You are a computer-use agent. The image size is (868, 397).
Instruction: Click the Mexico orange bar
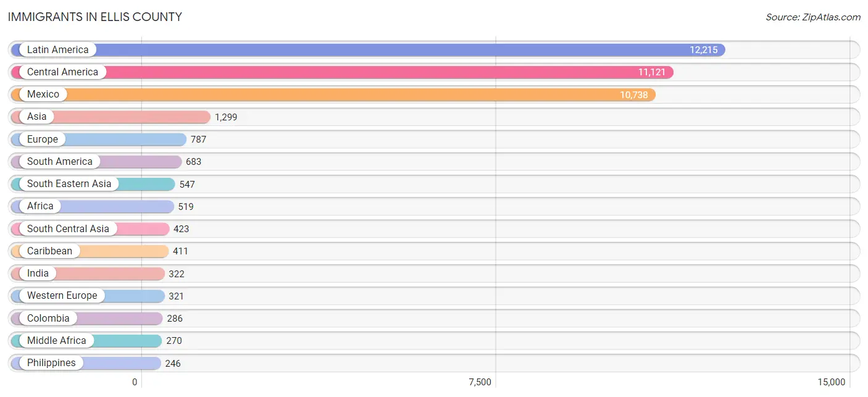(333, 94)
